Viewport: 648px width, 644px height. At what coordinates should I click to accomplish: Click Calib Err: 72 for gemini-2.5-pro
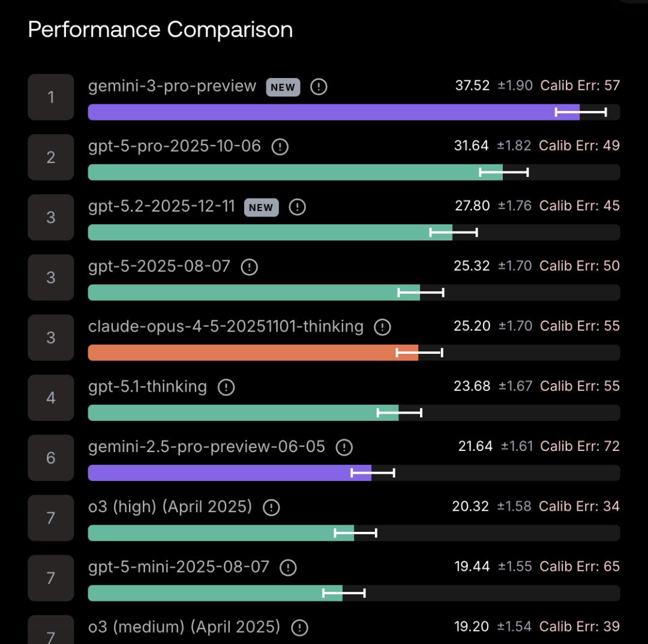[x=580, y=446]
